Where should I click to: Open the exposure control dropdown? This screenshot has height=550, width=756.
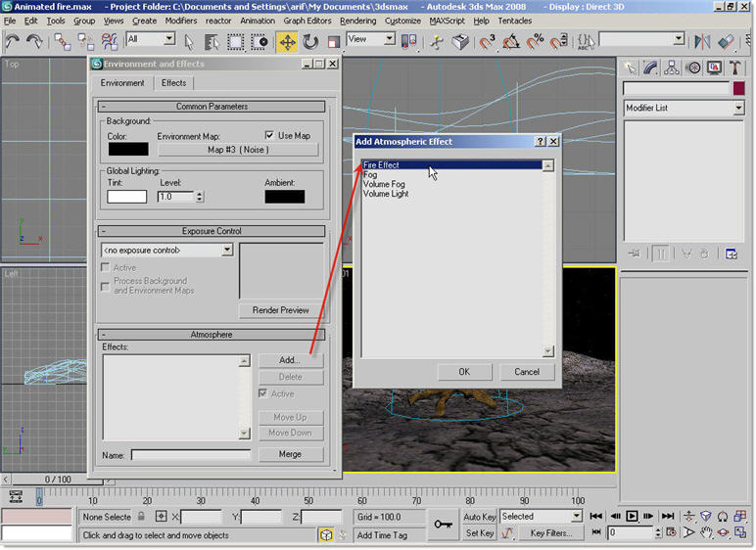tap(227, 250)
